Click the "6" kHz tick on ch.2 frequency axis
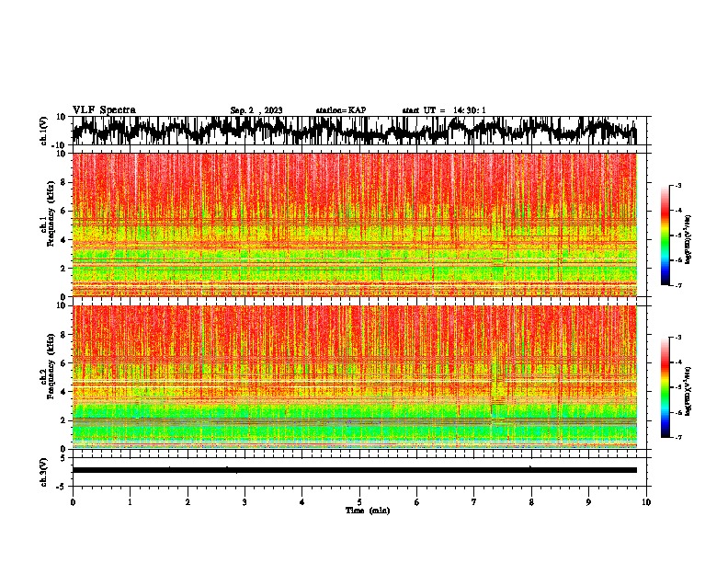The width and height of the screenshot is (728, 563). [64, 363]
